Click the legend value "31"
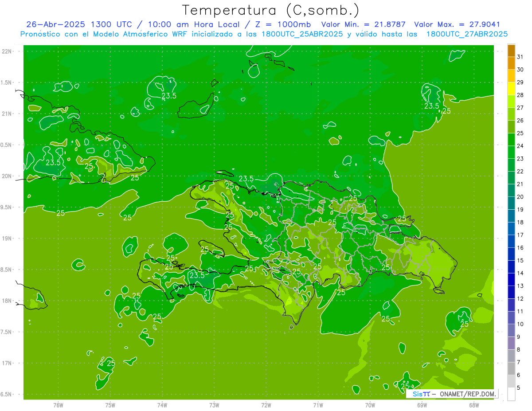532x411 pixels. 520,57
